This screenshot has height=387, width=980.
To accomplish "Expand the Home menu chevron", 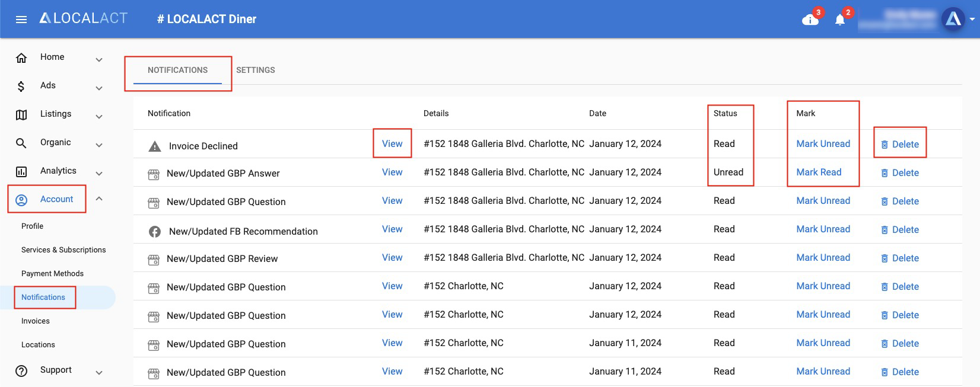I will pyautogui.click(x=99, y=60).
